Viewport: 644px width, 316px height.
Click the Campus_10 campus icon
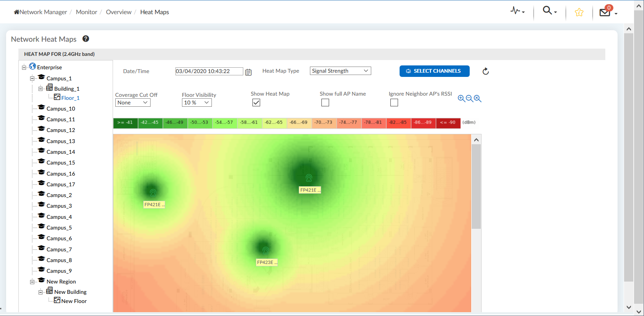point(41,107)
